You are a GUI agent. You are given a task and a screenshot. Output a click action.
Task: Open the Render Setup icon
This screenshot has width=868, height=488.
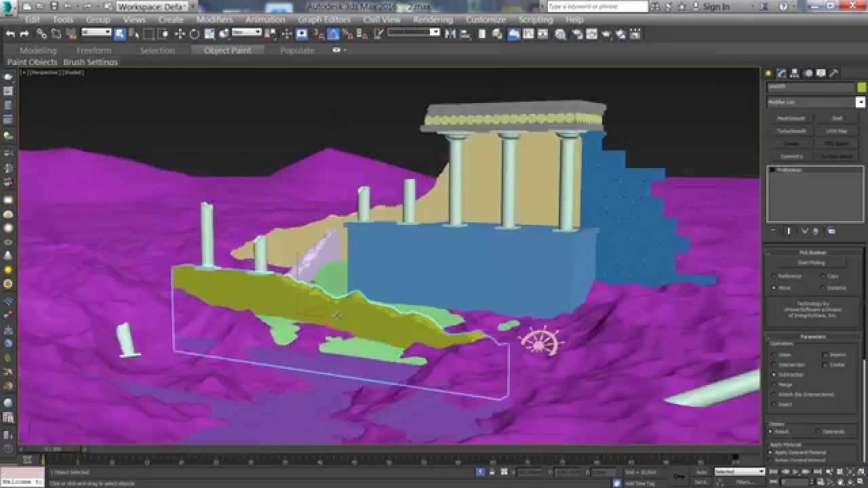(577, 34)
